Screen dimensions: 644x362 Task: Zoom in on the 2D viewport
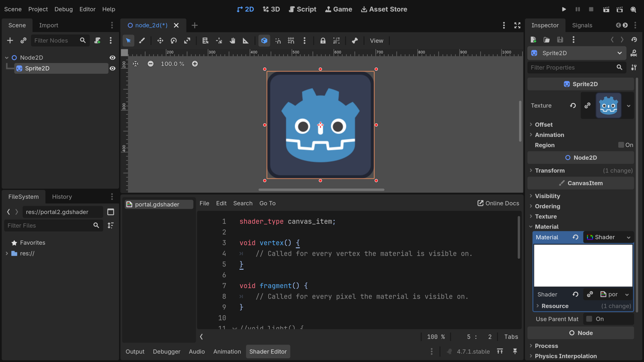[x=195, y=64]
